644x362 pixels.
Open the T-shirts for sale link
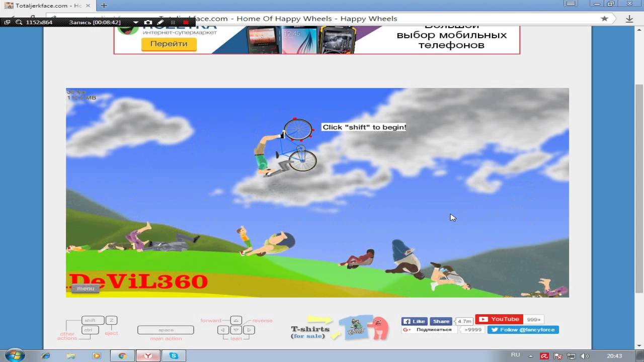(x=310, y=332)
